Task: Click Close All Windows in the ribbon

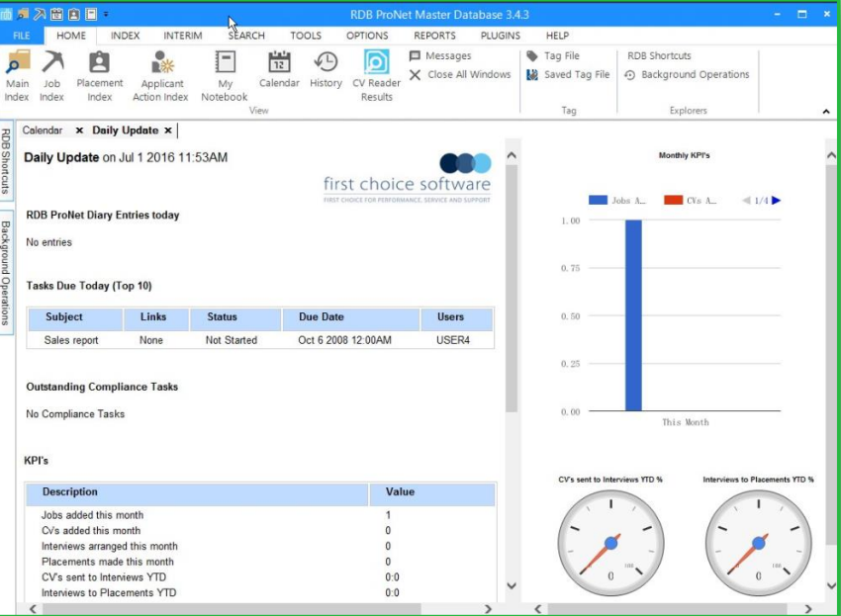Action: 460,74
